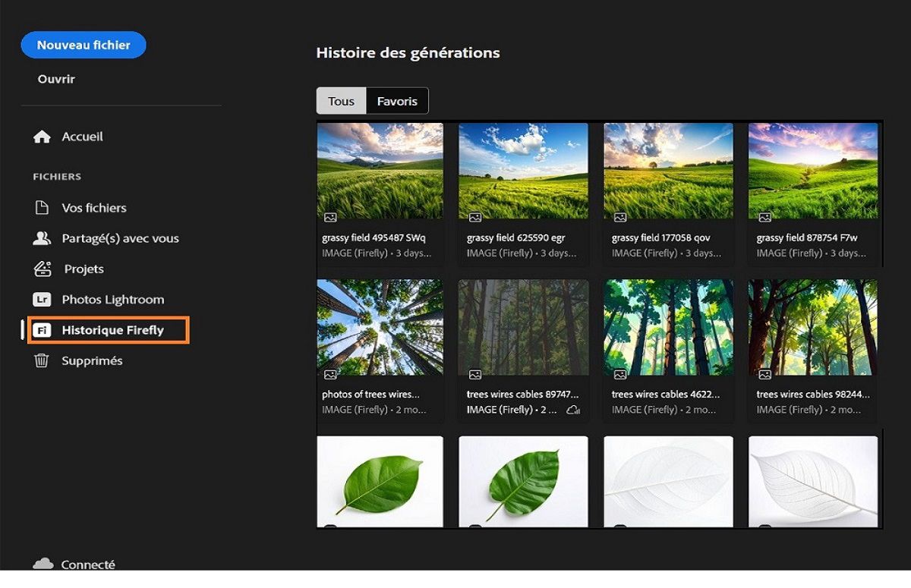Screen dimensions: 911x588
Task: Switch to the Tous tab
Action: (341, 101)
